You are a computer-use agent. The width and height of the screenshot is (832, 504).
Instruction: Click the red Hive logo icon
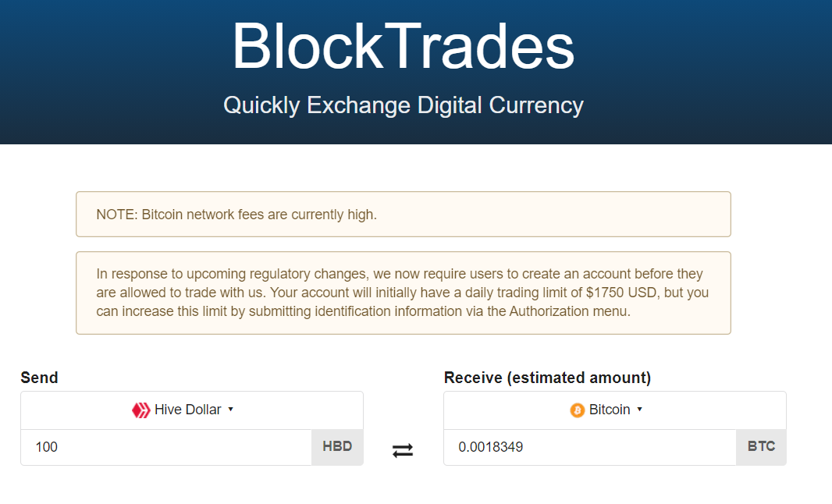point(141,410)
